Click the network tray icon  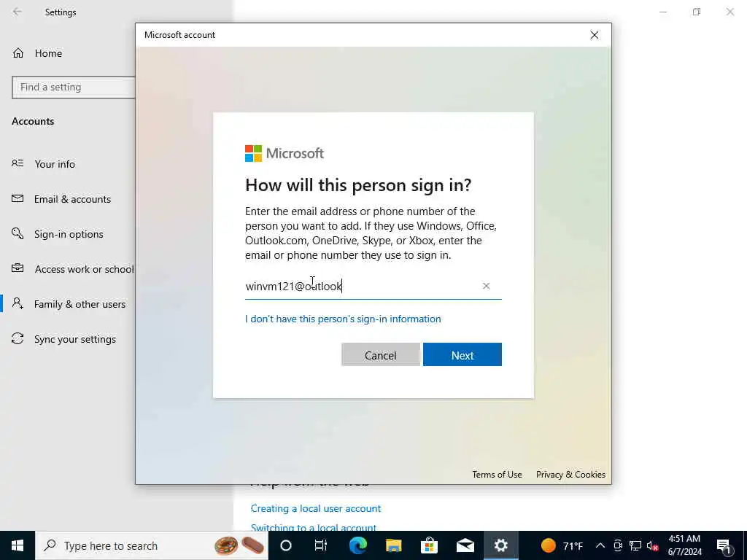pos(635,545)
